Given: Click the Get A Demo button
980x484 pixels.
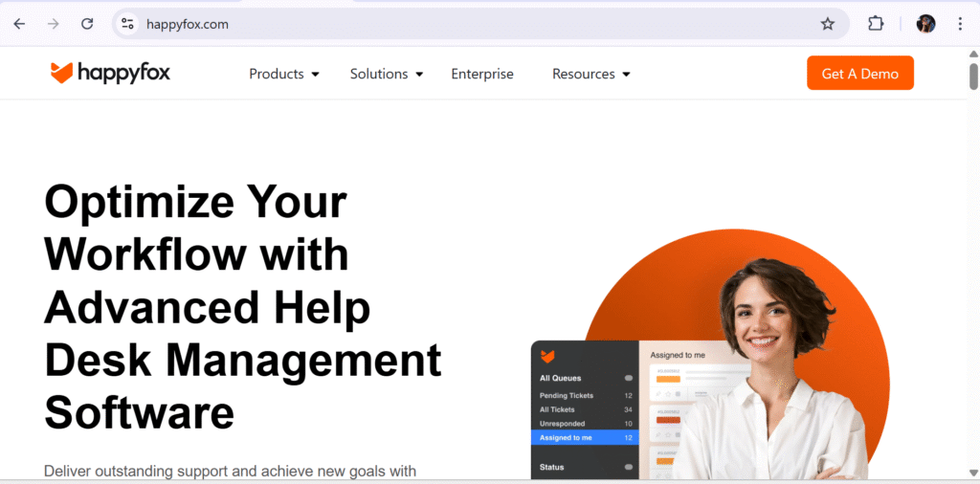Looking at the screenshot, I should tap(860, 73).
